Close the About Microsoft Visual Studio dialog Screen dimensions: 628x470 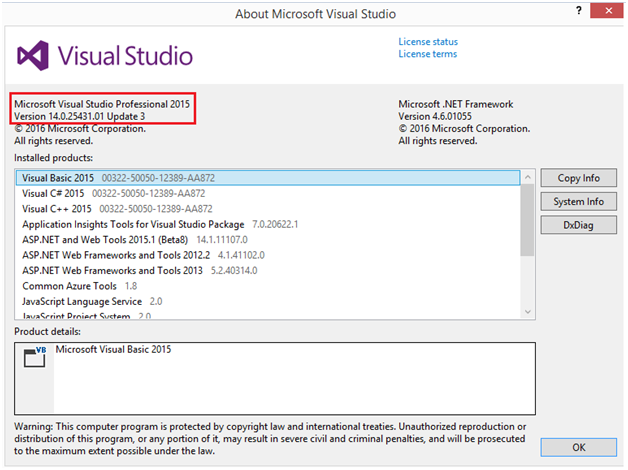point(608,11)
